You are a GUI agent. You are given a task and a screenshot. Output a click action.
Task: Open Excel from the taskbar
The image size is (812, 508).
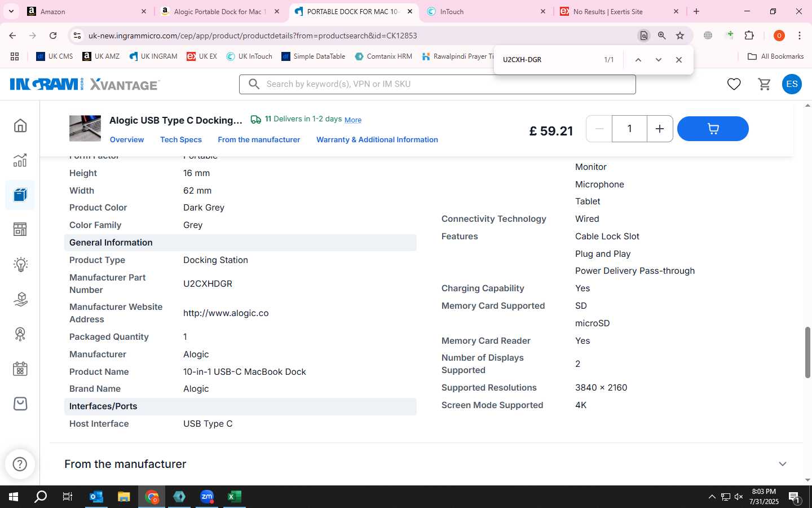[x=234, y=497]
